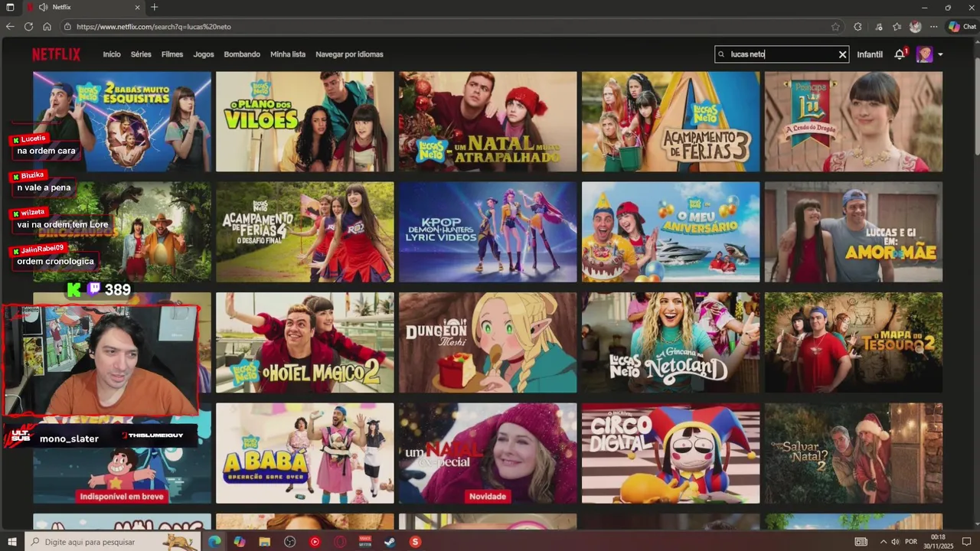Mute the Netflix tab audio icon
The width and height of the screenshot is (980, 551).
(x=42, y=7)
